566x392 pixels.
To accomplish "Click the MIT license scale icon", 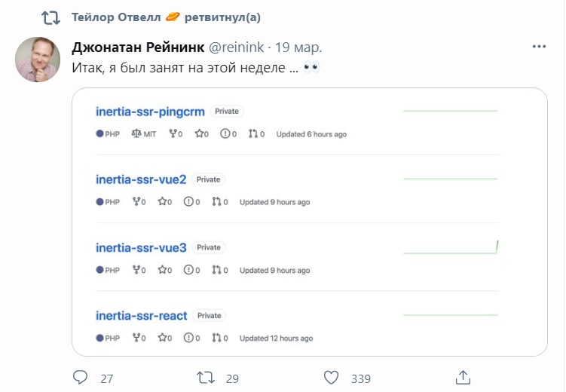I will click(136, 134).
